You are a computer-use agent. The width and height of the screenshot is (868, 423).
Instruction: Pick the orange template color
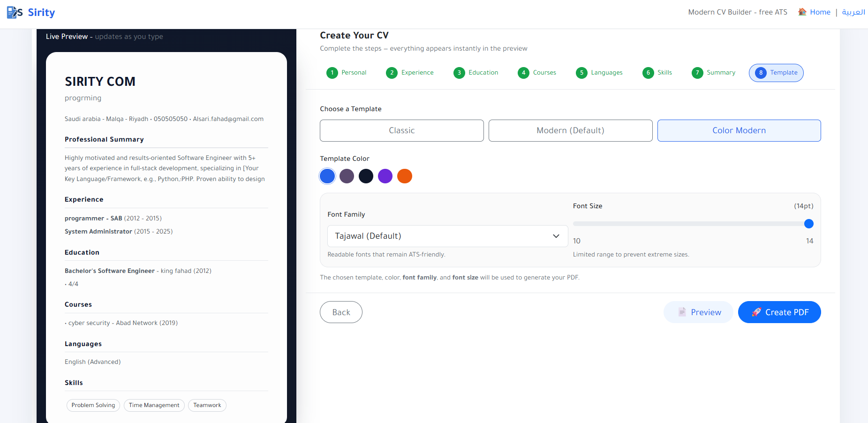(404, 176)
